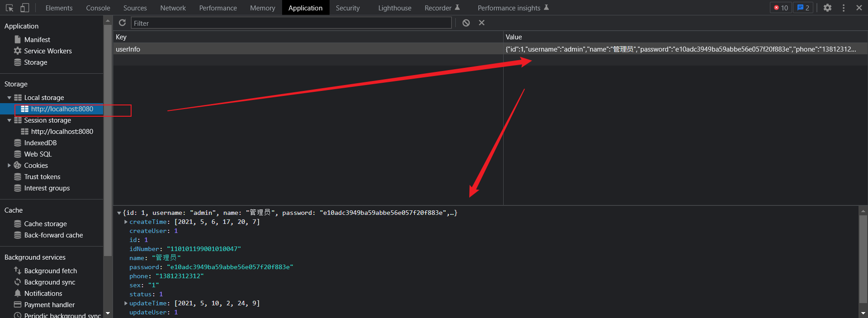Click the preview pane scroll down arrow
Viewport: 868px width, 318px height.
[x=863, y=313]
